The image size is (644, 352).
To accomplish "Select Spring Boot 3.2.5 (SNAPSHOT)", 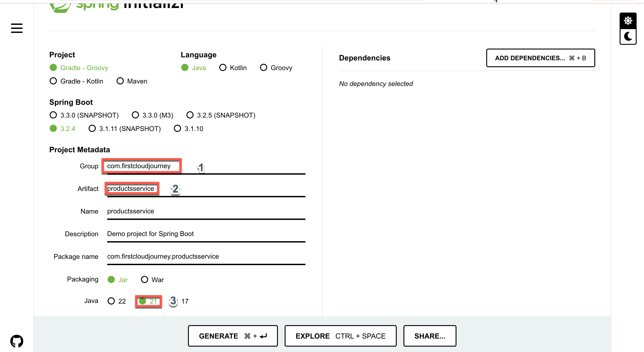I will 221,115.
